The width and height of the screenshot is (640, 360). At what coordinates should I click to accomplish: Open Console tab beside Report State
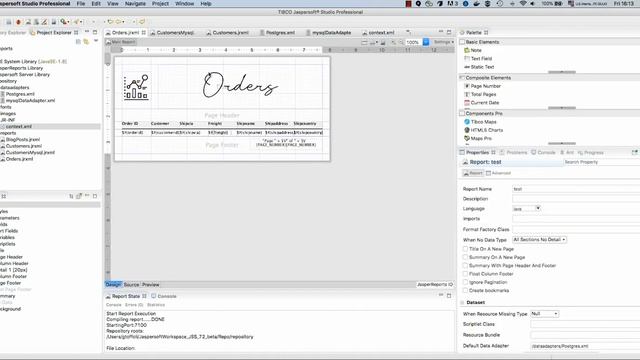coord(164,296)
